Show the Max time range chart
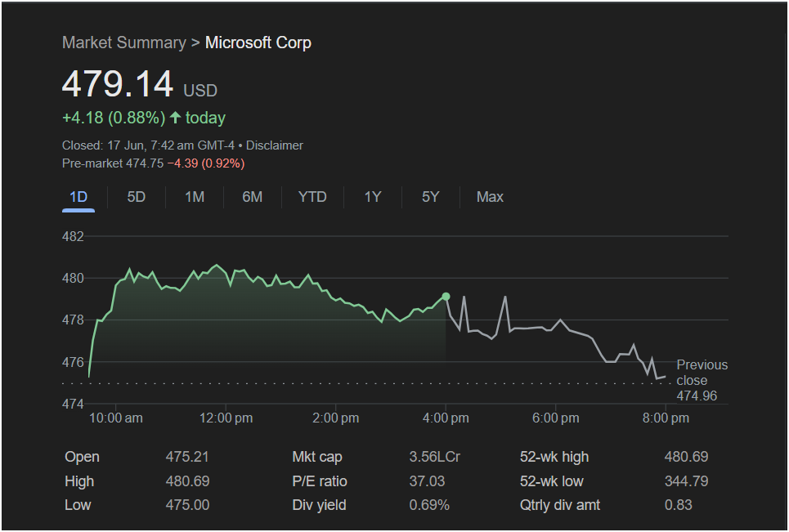 pos(490,197)
